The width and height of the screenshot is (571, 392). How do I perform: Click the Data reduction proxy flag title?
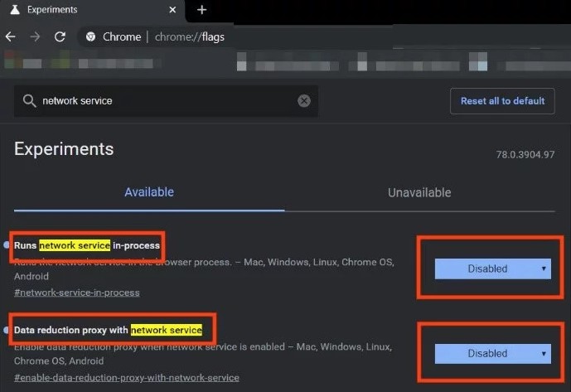click(x=108, y=330)
